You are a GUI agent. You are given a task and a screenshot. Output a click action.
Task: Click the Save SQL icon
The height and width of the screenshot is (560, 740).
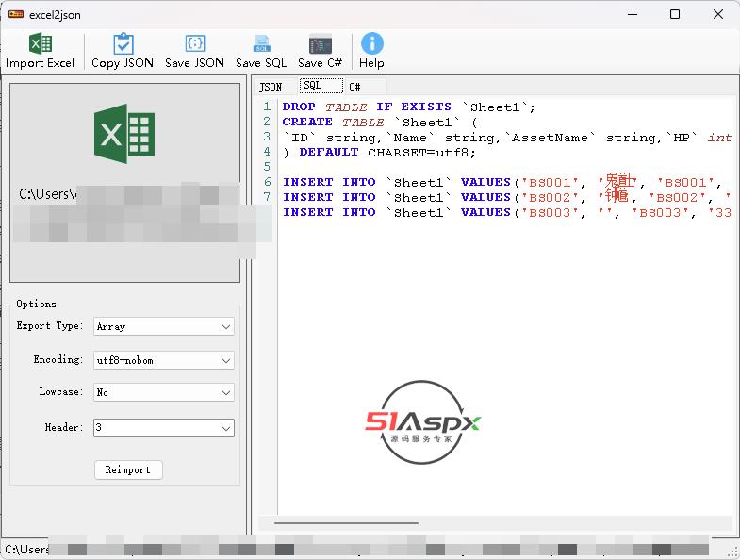(x=261, y=44)
